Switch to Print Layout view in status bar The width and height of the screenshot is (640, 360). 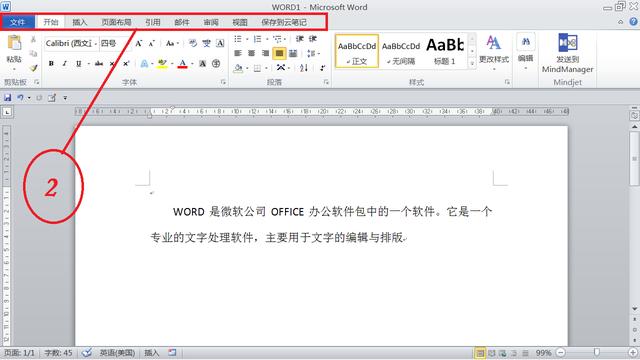480,353
